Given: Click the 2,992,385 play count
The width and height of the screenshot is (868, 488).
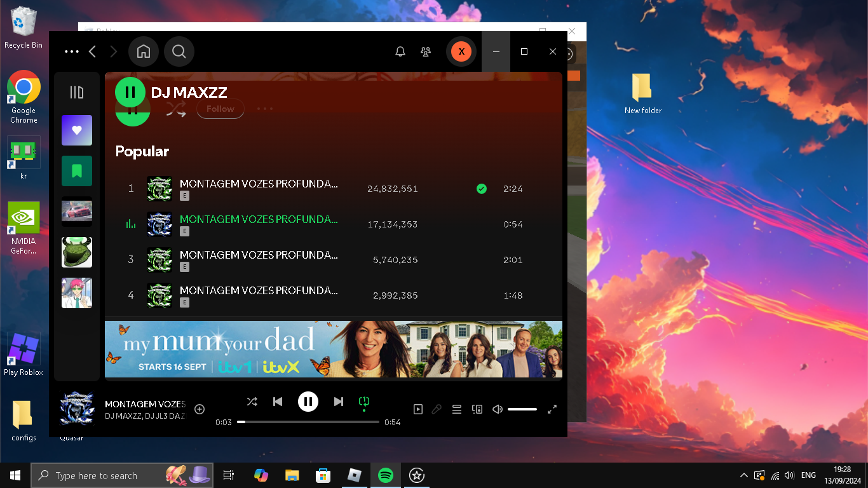Looking at the screenshot, I should (395, 295).
